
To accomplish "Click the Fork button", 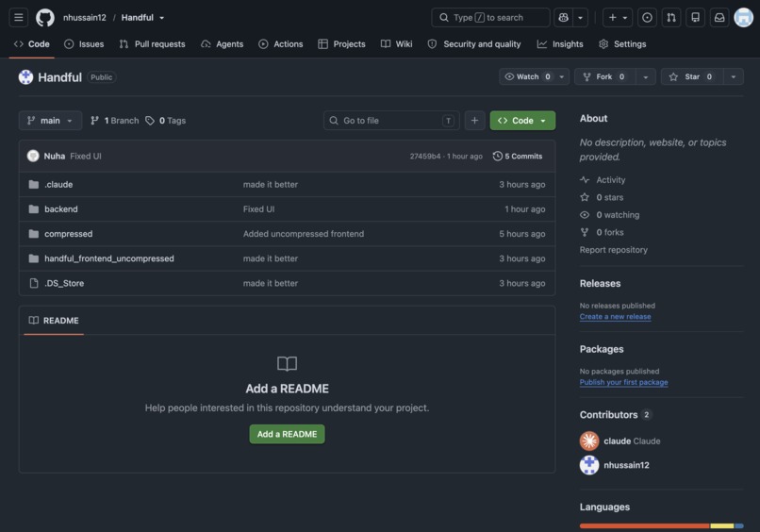I will click(x=603, y=76).
